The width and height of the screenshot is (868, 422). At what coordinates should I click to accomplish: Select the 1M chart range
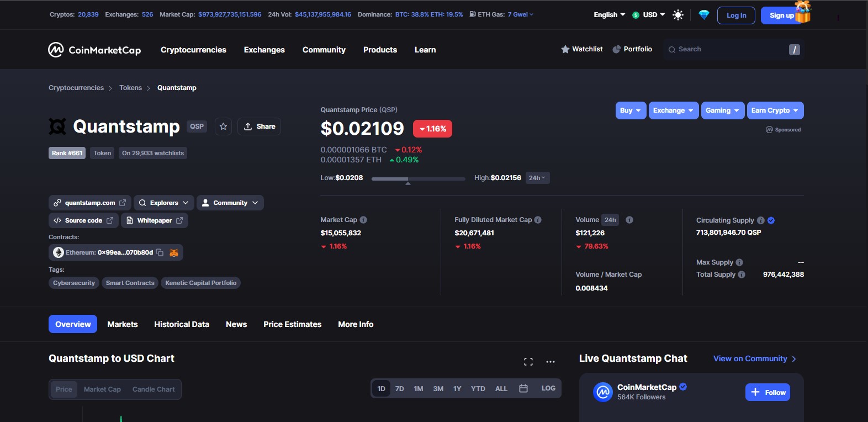(x=419, y=389)
